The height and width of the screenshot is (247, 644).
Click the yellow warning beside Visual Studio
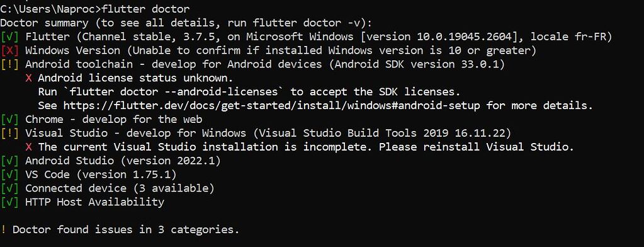(x=9, y=133)
